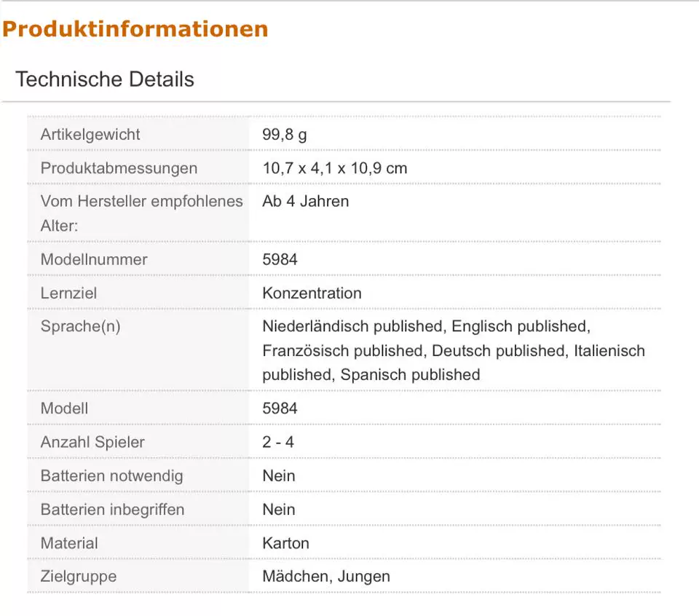Select the Konzentration value
Image resolution: width=699 pixels, height=616 pixels.
click(x=312, y=293)
